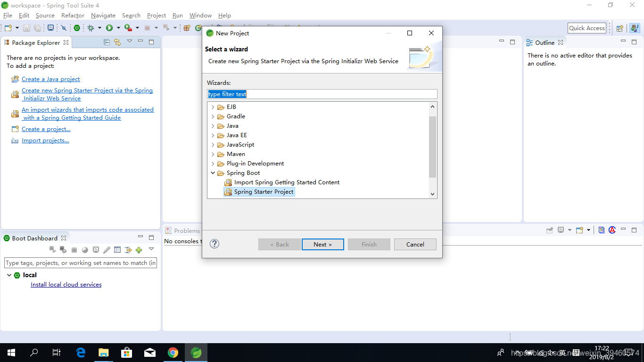Open Chrome from the taskbar
The height and width of the screenshot is (362, 644).
[173, 353]
